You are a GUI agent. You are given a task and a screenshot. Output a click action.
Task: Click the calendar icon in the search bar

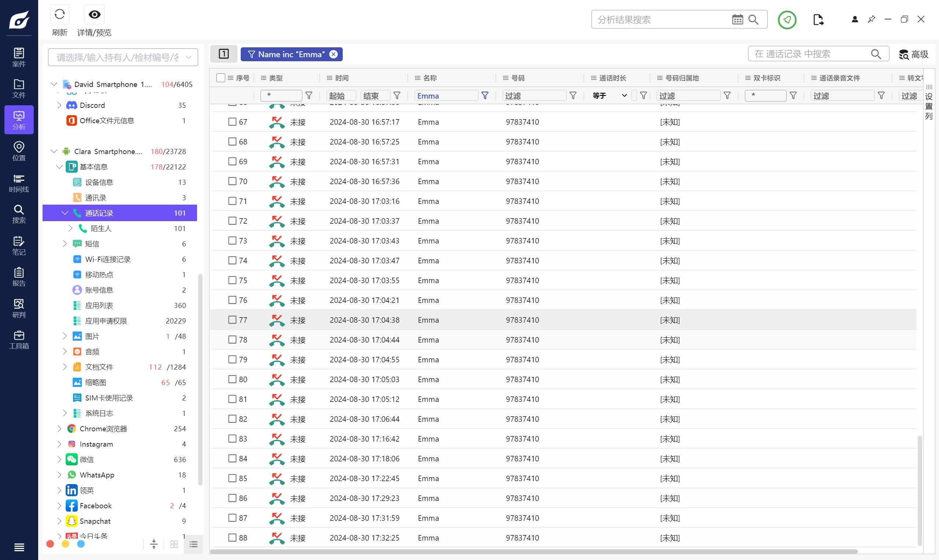pyautogui.click(x=737, y=20)
